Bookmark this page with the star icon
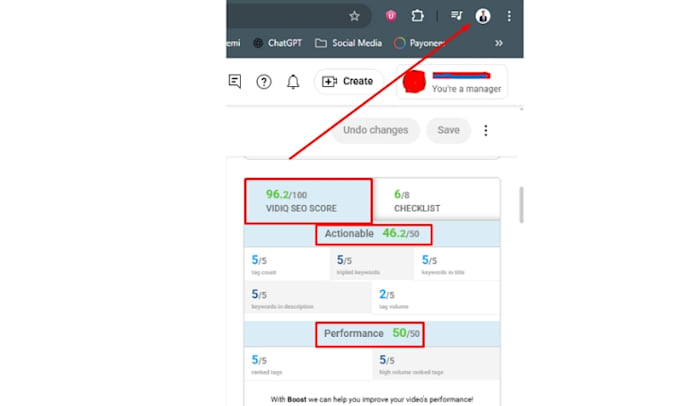This screenshot has width=680, height=406. click(x=354, y=16)
